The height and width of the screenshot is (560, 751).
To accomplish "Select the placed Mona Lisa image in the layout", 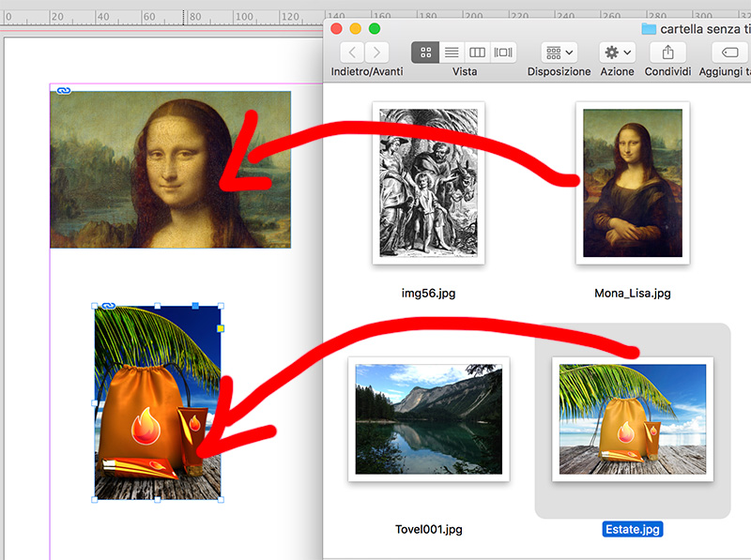I will point(171,170).
